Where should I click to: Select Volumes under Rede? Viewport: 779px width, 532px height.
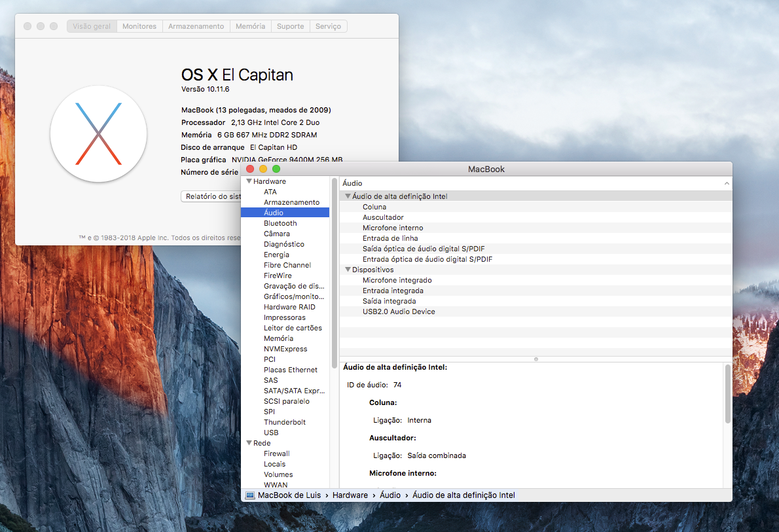tap(278, 474)
